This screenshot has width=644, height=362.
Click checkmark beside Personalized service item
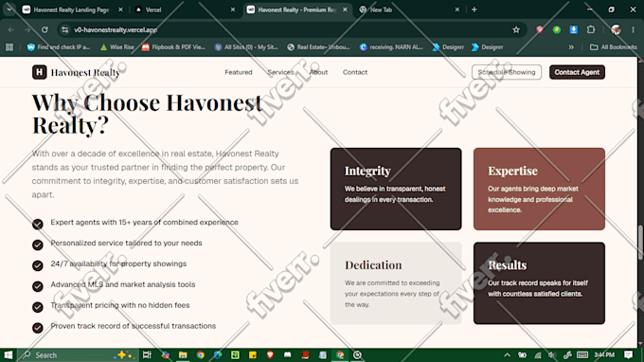tap(37, 244)
